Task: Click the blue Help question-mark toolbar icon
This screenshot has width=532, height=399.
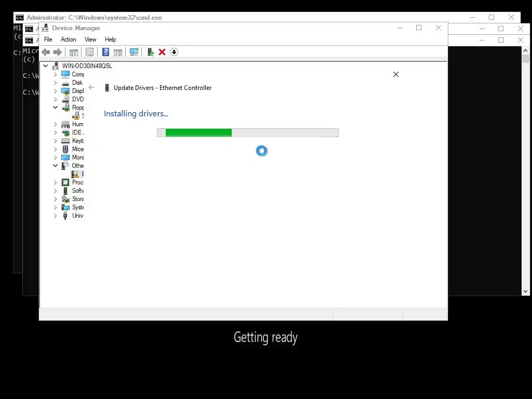Action: pyautogui.click(x=106, y=52)
